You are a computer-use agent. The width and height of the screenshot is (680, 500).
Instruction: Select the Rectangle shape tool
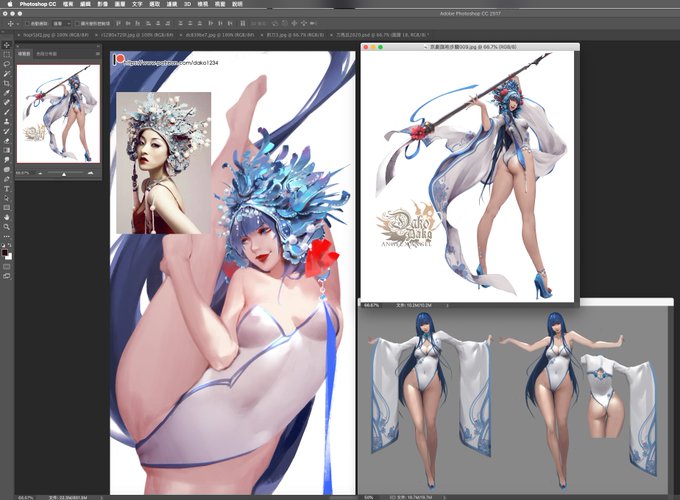coord(7,208)
